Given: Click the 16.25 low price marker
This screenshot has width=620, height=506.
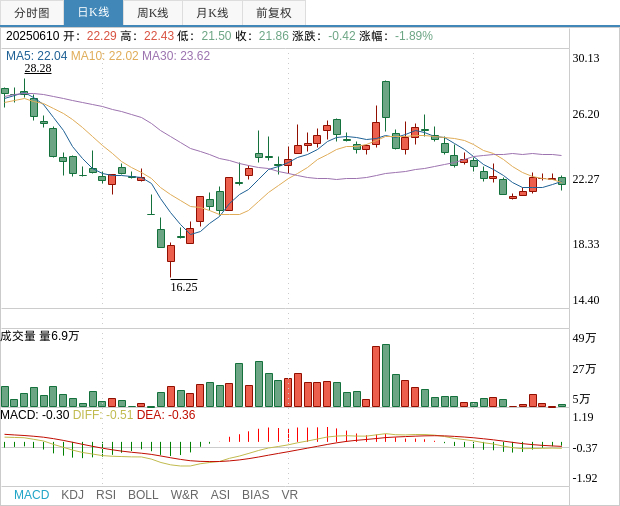Looking at the screenshot, I should point(184,287).
